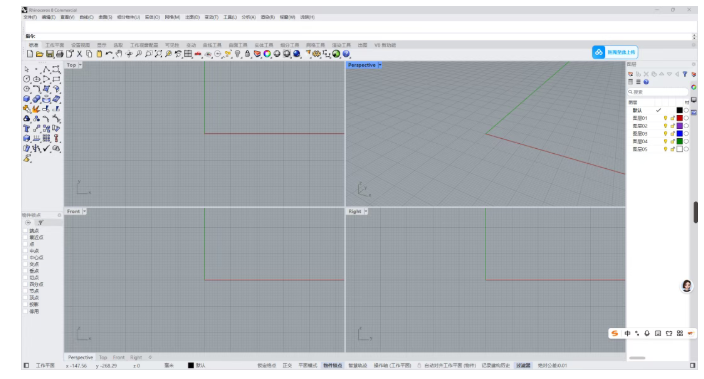
Task: Enable the 端点 object snap checkbox
Action: (26, 231)
